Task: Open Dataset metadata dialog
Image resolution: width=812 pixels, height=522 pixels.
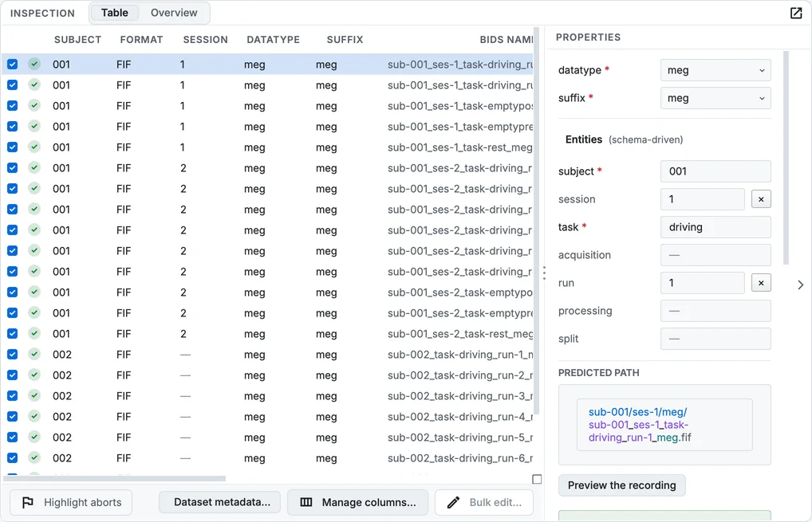Action: (x=219, y=502)
